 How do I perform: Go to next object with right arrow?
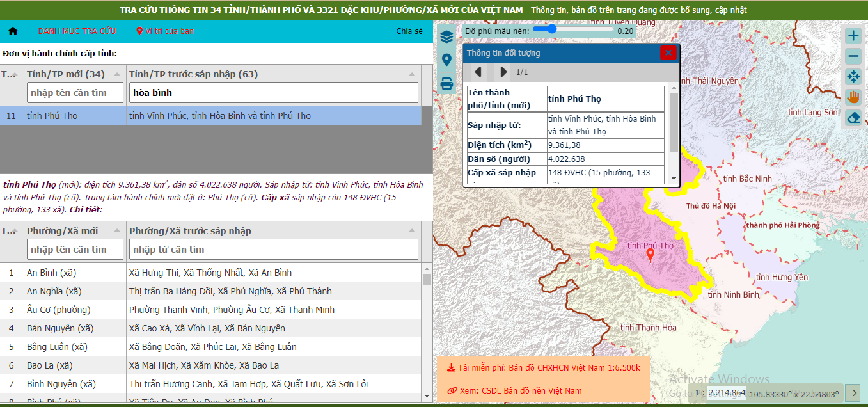pos(504,72)
